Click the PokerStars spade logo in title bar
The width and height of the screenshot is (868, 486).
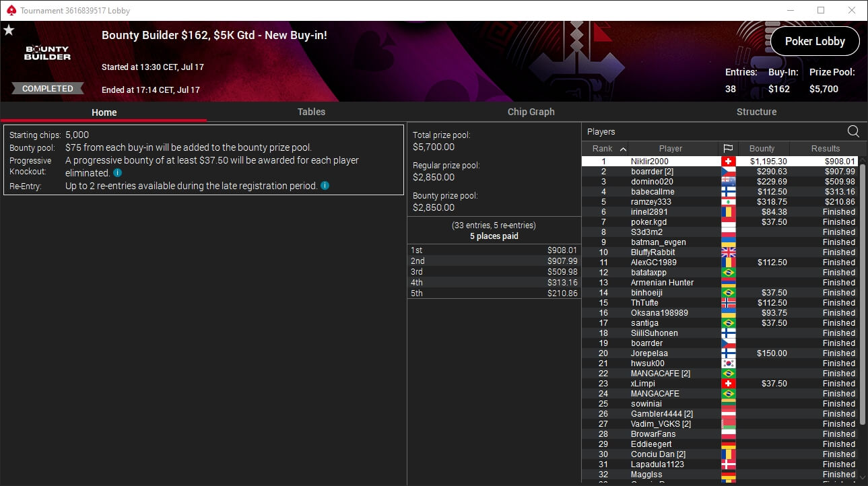11,11
